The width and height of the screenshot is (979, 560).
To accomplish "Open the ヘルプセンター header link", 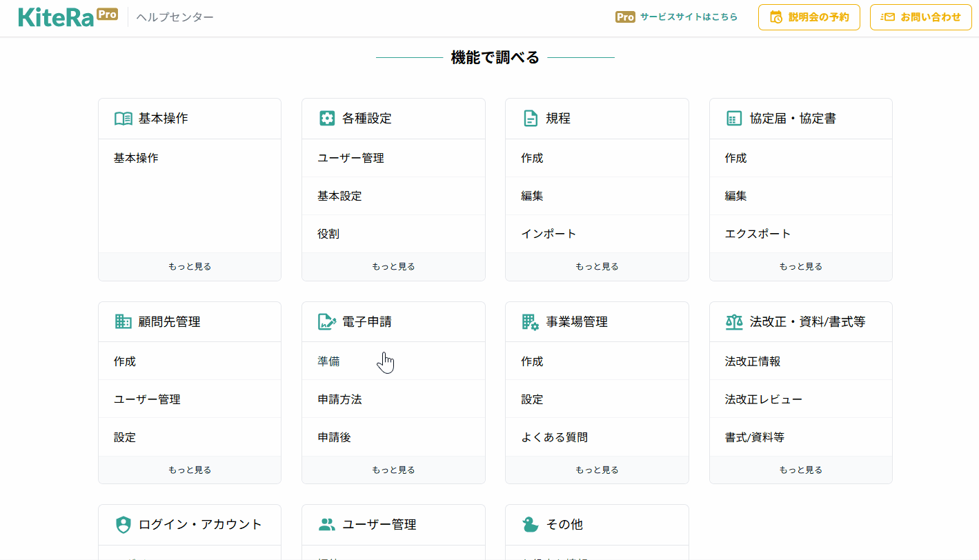I will [x=175, y=17].
